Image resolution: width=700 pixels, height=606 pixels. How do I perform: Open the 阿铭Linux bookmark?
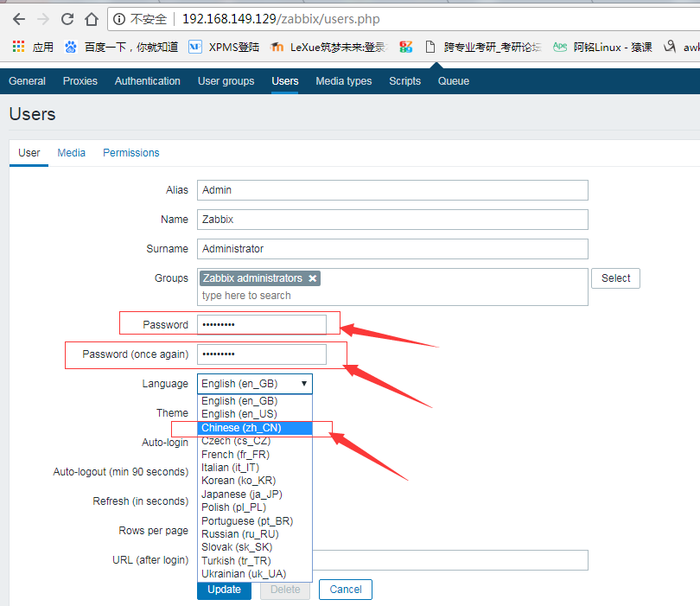602,47
